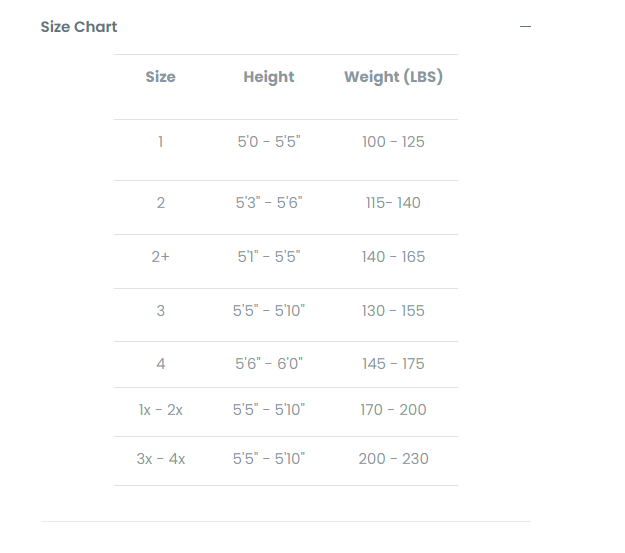Viewport: 625px width, 553px height.
Task: Click the Size Chart heading
Action: (79, 27)
